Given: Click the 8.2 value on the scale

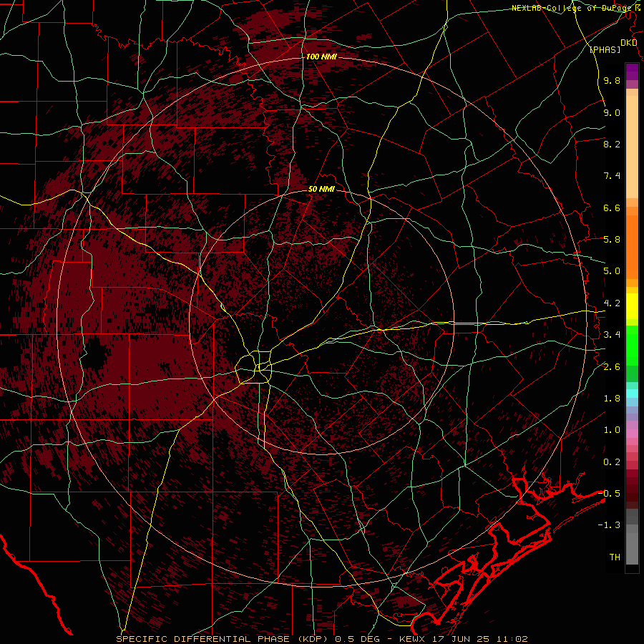Looking at the screenshot, I should click(612, 144).
